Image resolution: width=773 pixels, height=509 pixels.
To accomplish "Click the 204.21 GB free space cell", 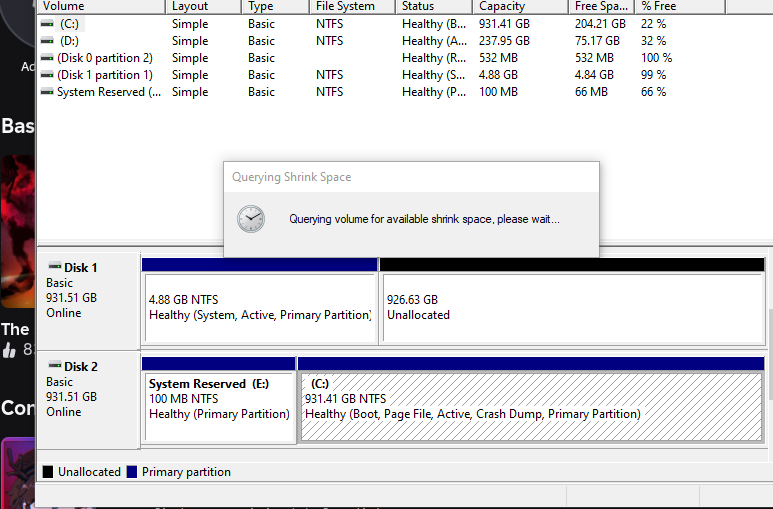I will click(x=600, y=24).
